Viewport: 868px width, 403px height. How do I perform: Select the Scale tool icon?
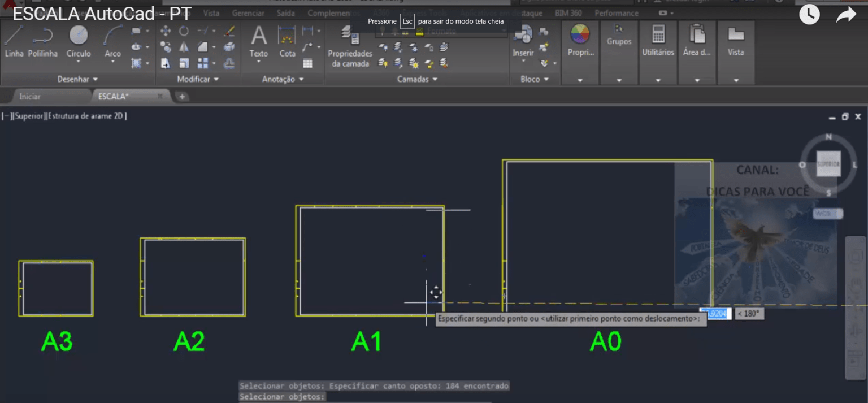pos(184,63)
